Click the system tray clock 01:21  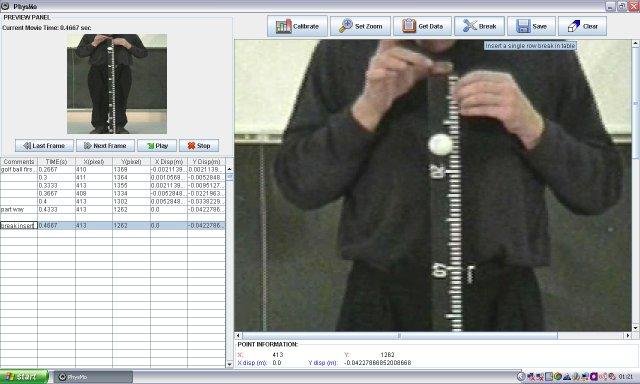coord(626,377)
